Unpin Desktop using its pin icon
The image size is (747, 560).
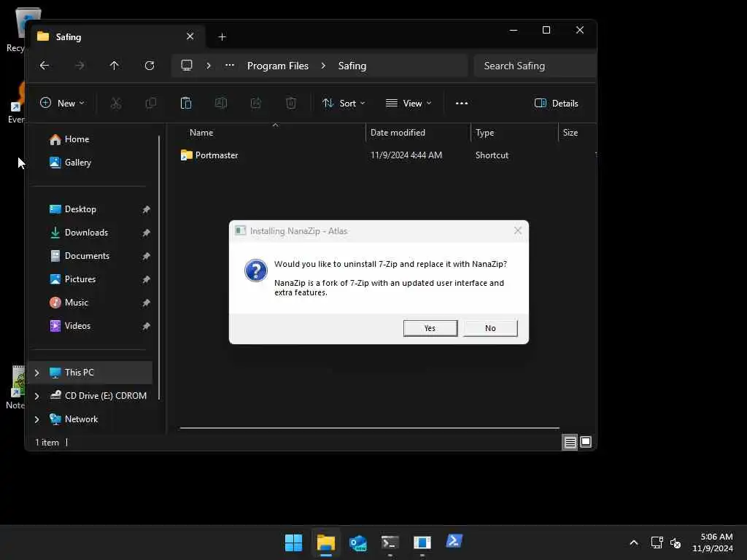pyautogui.click(x=146, y=209)
